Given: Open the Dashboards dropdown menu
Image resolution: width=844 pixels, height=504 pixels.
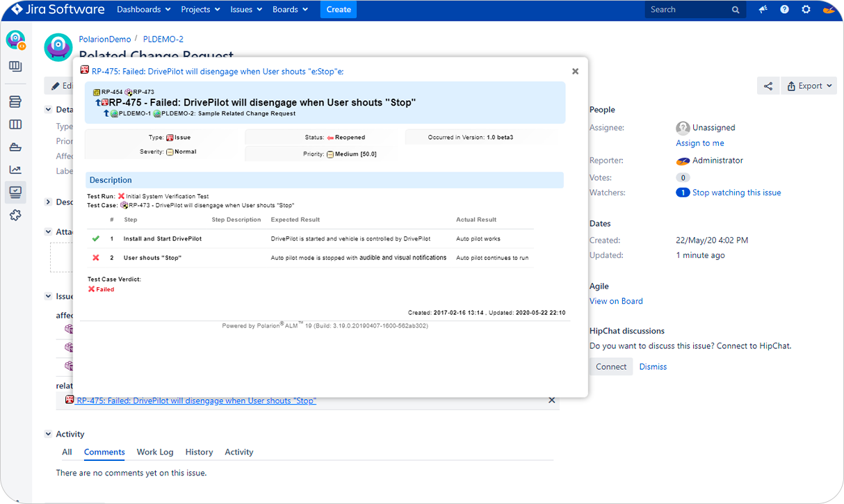Looking at the screenshot, I should (143, 10).
